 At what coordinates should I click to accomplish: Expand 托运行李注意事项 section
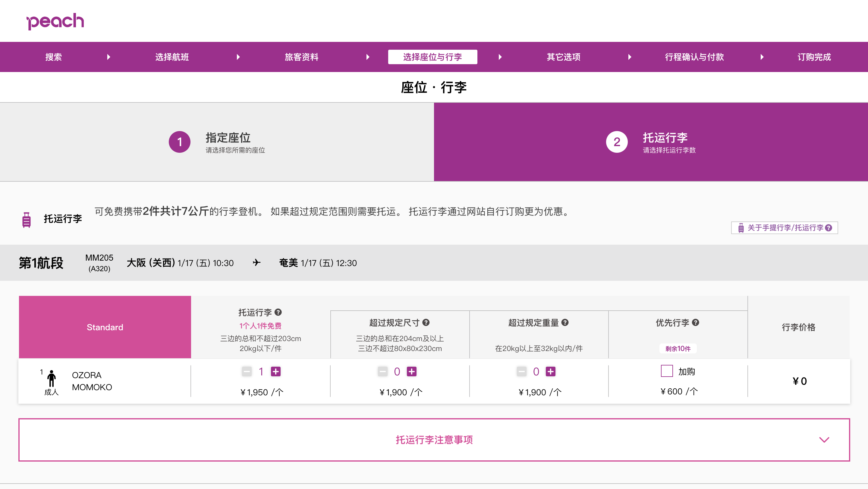(x=434, y=440)
